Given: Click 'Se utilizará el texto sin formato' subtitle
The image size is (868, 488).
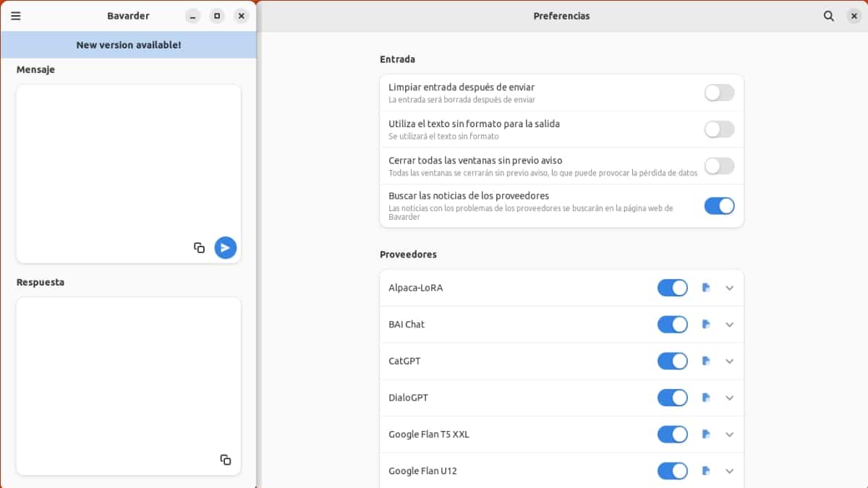Looking at the screenshot, I should (443, 137).
